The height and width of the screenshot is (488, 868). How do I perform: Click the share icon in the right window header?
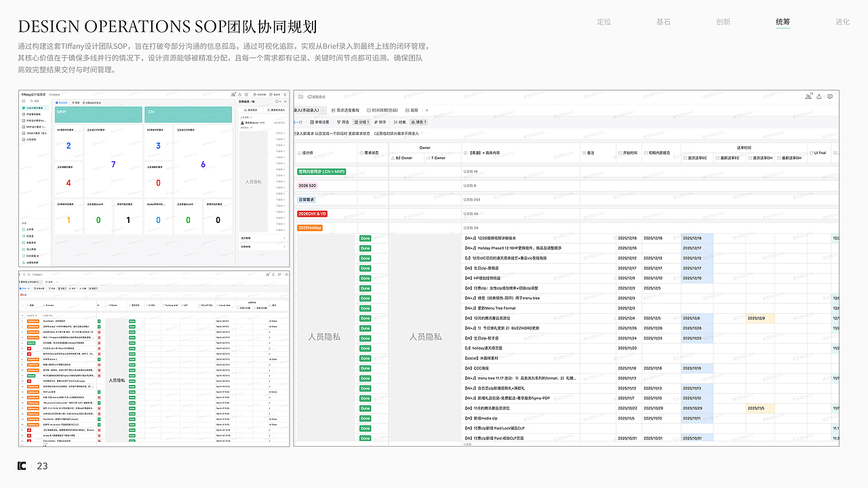click(820, 97)
